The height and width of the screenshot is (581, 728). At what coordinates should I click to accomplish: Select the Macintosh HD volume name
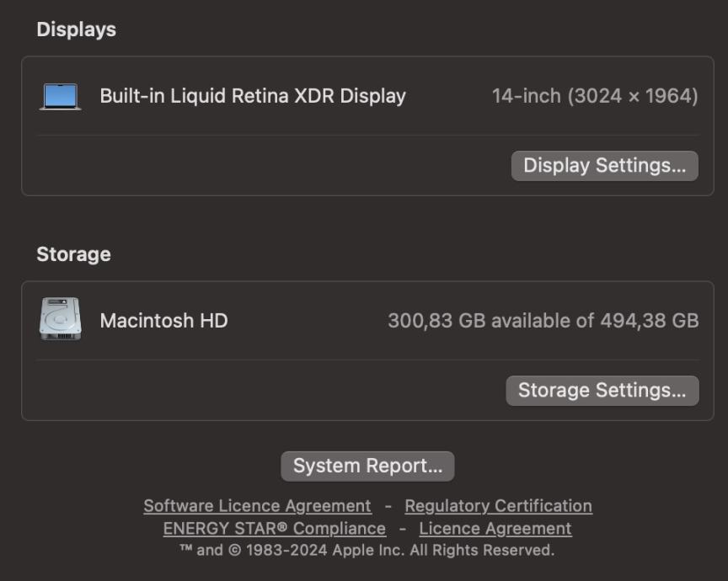tap(164, 321)
